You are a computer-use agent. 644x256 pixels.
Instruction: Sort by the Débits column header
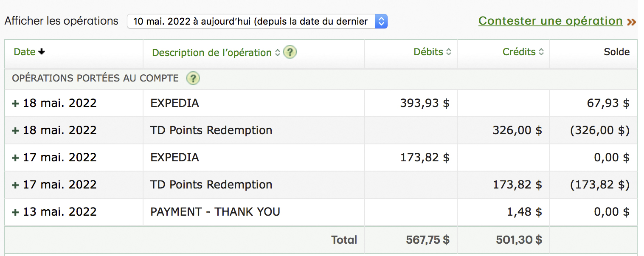(428, 52)
